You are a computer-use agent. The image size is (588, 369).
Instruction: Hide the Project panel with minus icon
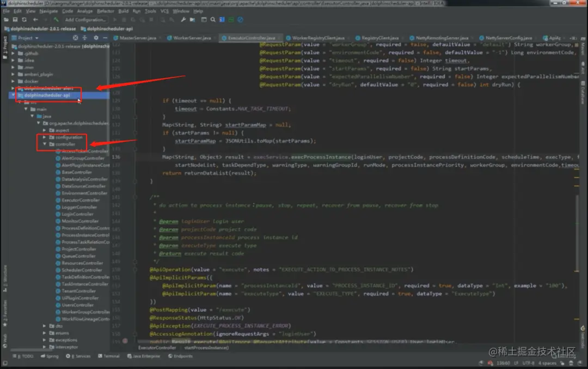coord(105,38)
